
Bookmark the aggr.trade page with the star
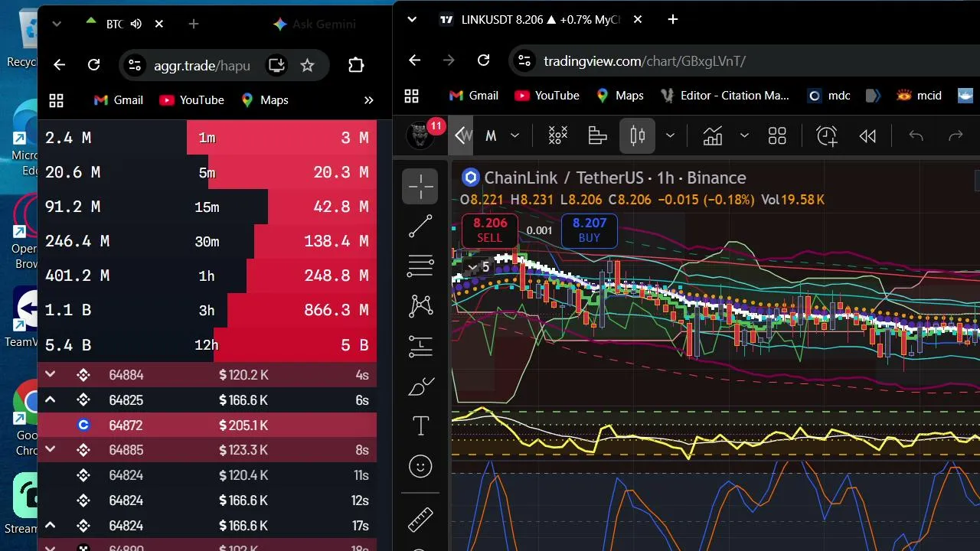(x=308, y=65)
